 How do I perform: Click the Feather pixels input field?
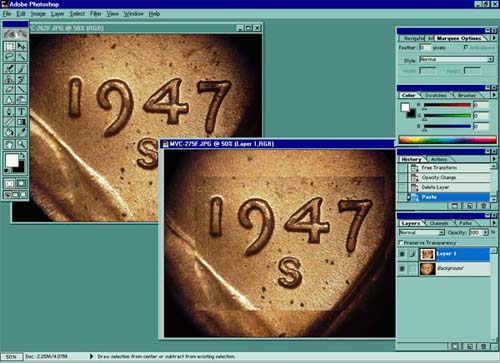pyautogui.click(x=425, y=48)
